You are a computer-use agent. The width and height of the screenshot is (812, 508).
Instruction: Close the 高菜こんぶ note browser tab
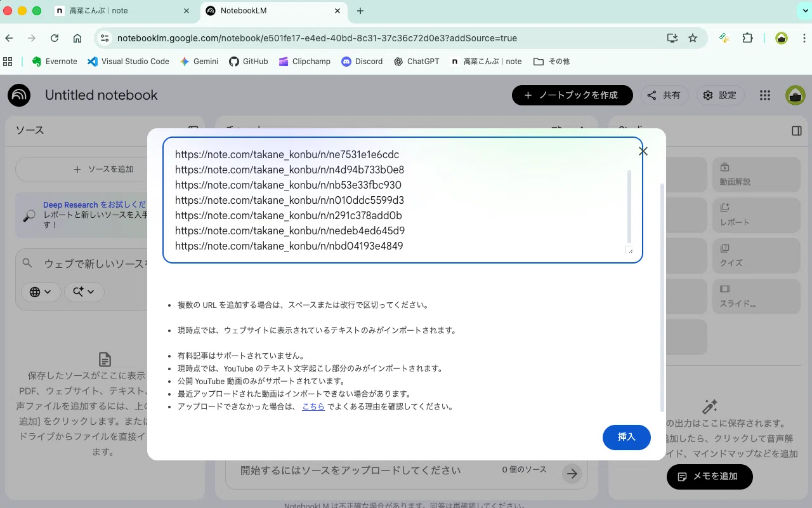(x=187, y=11)
